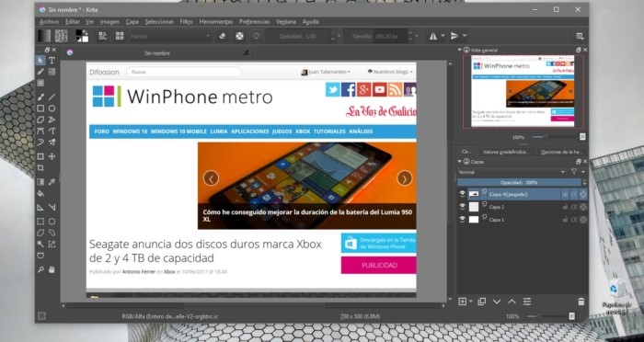Viewport: 644px width, 342px height.
Task: Click the PUBLICIDAD button in canvas
Action: (x=378, y=265)
